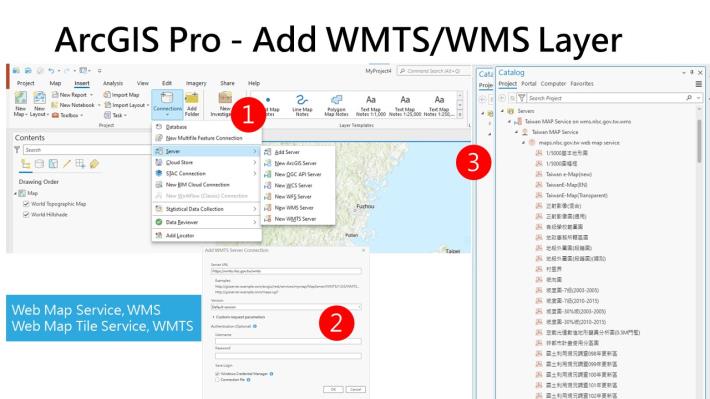Viewport: 710px width, 399px height.
Task: Click Cancel in the WMTS dialog
Action: (x=356, y=389)
